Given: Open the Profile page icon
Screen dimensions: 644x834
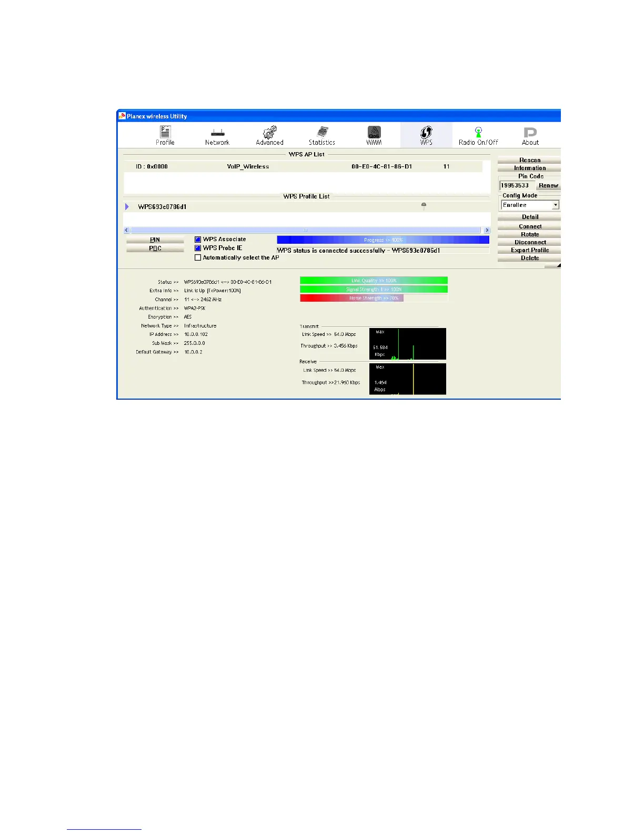Looking at the screenshot, I should [165, 132].
